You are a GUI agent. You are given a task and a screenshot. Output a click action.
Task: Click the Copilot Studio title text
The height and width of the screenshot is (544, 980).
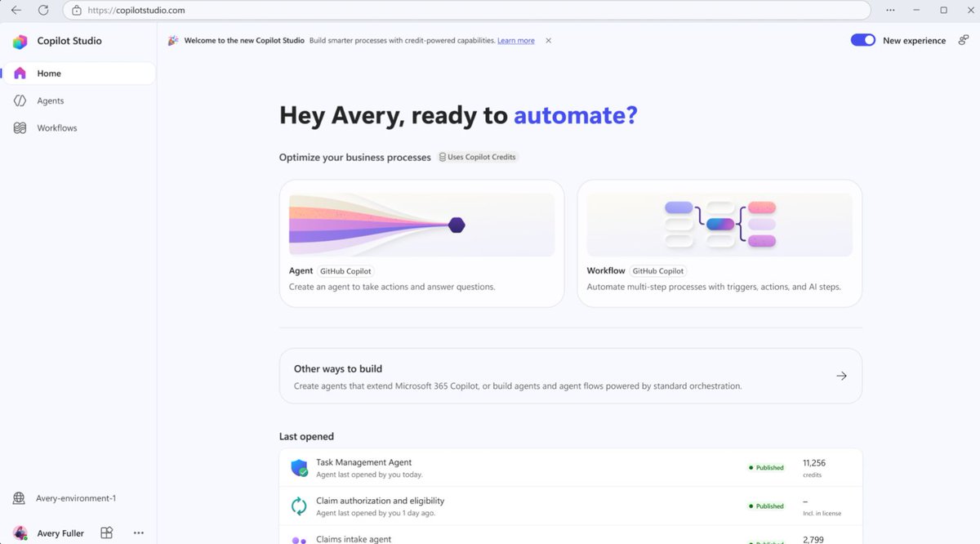[69, 41]
